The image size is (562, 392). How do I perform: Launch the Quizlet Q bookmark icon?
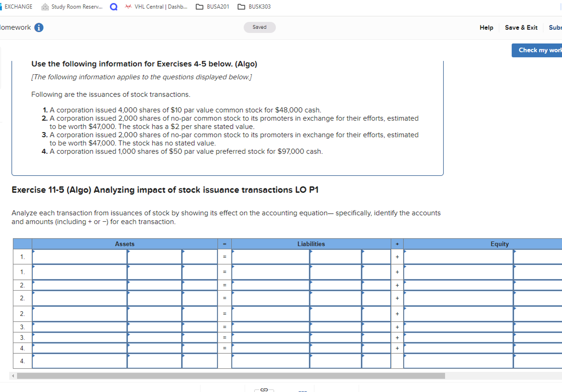point(113,6)
